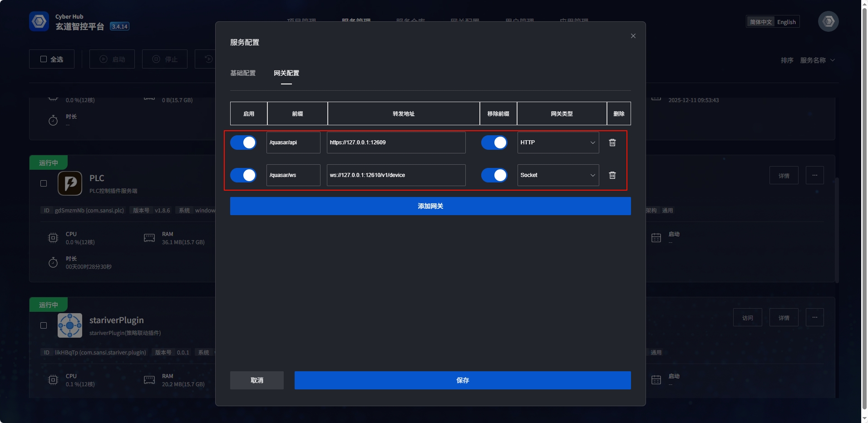This screenshot has height=423, width=868.
Task: Switch to the 基础配置 tab
Action: [243, 73]
